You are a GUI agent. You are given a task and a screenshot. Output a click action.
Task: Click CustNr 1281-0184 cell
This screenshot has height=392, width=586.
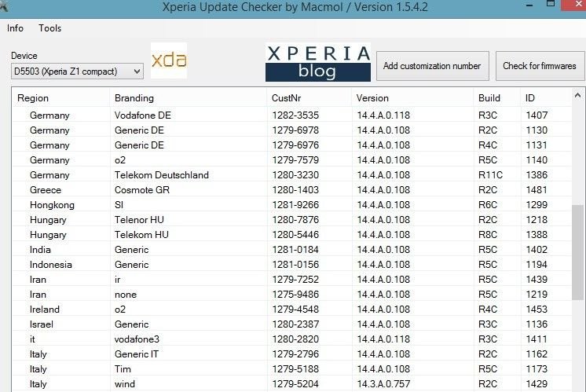(x=295, y=250)
